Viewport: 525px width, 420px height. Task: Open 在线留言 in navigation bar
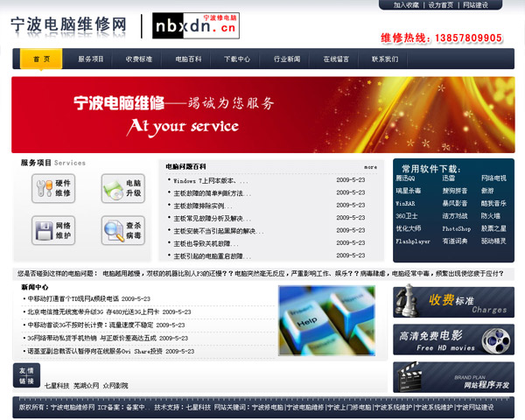pyautogui.click(x=335, y=59)
